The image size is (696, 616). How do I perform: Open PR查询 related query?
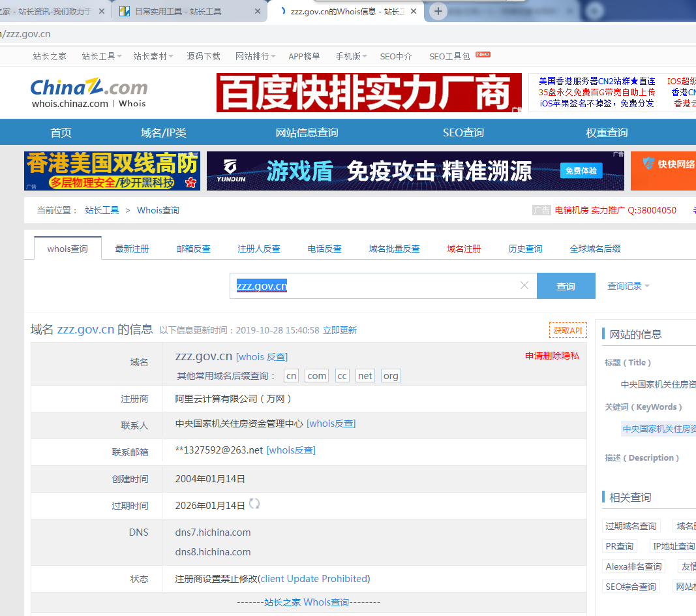tap(620, 546)
